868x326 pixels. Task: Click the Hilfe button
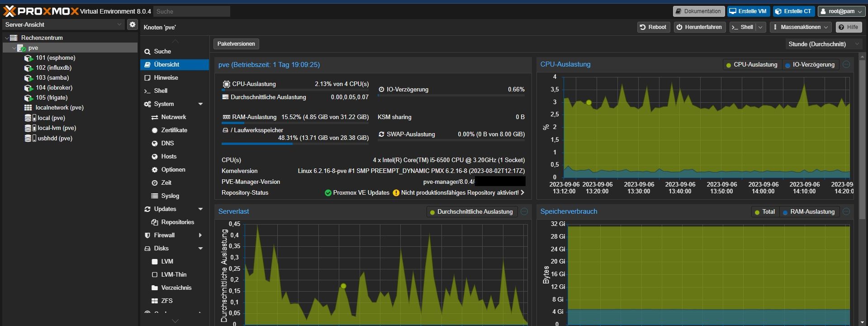point(849,27)
